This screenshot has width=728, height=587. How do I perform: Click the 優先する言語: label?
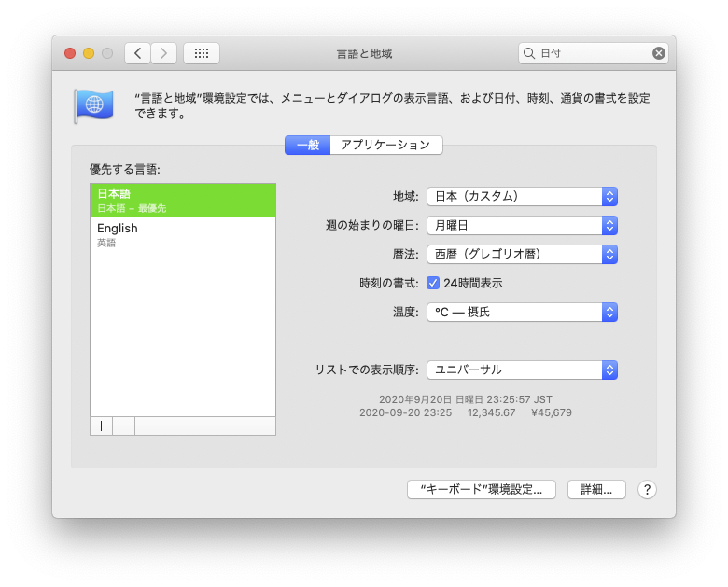point(125,170)
